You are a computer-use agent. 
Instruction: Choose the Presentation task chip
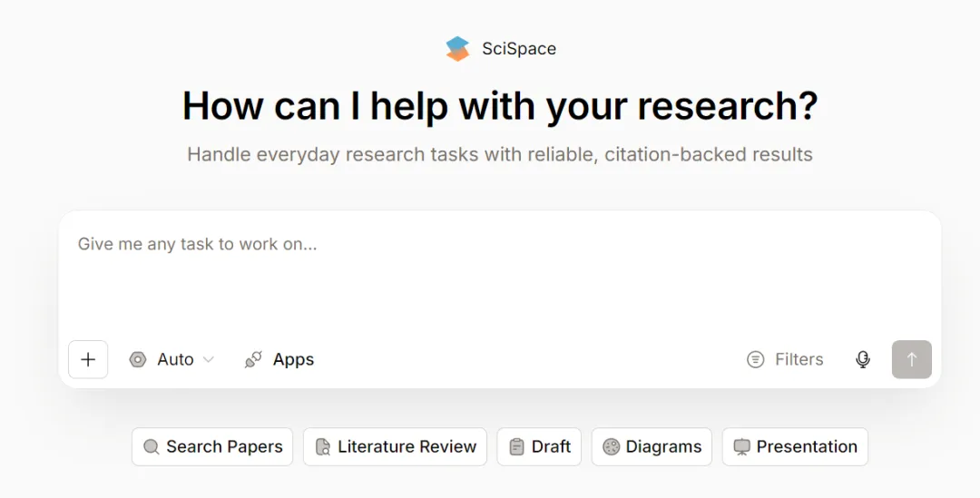pyautogui.click(x=806, y=447)
